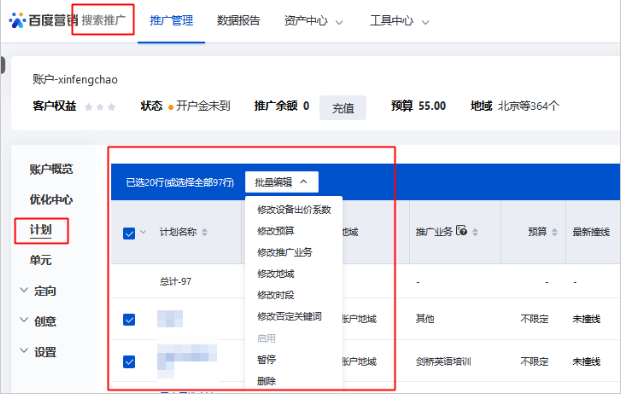Click 不限定 budget in 其他 row
Screen dimensions: 624x398
tap(534, 319)
